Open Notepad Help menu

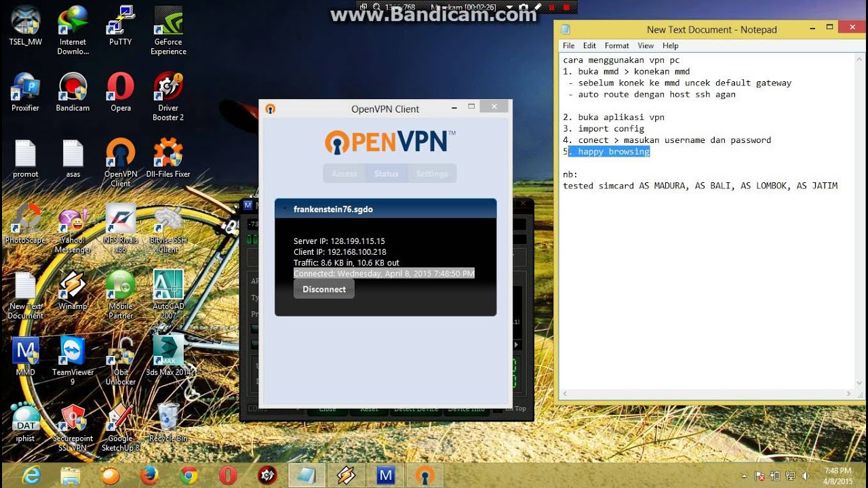(x=671, y=45)
